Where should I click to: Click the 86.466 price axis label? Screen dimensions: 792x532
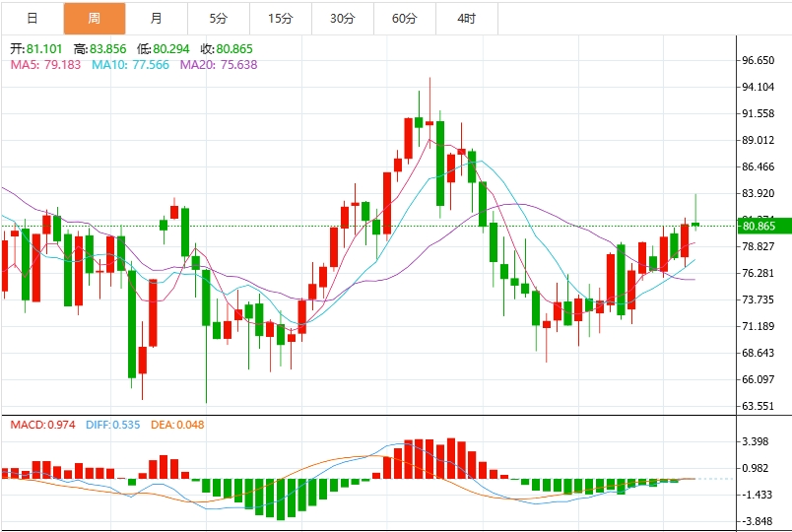click(x=758, y=166)
